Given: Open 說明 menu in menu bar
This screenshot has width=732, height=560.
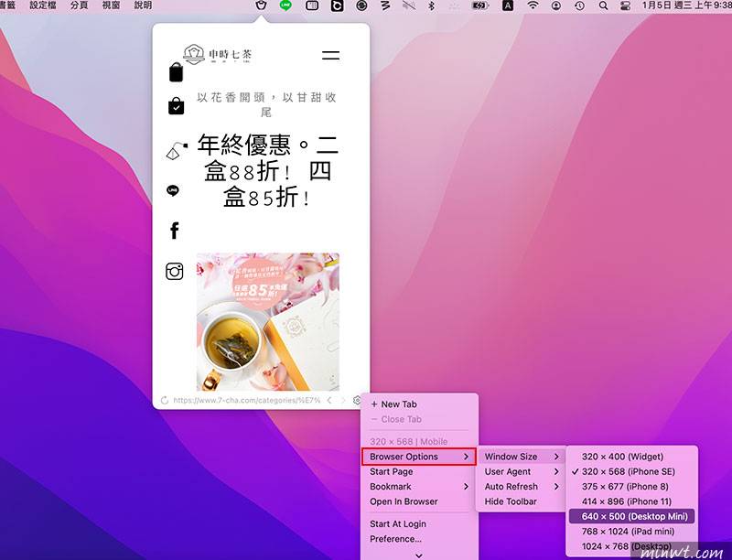Looking at the screenshot, I should click(143, 5).
